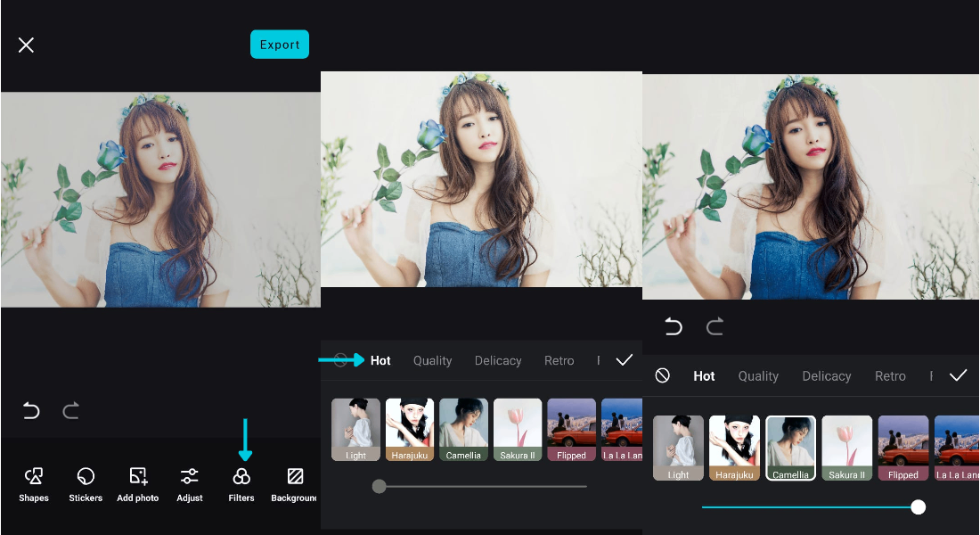The width and height of the screenshot is (980, 535).
Task: Choose Sakura II filter in right screen
Action: tap(847, 448)
